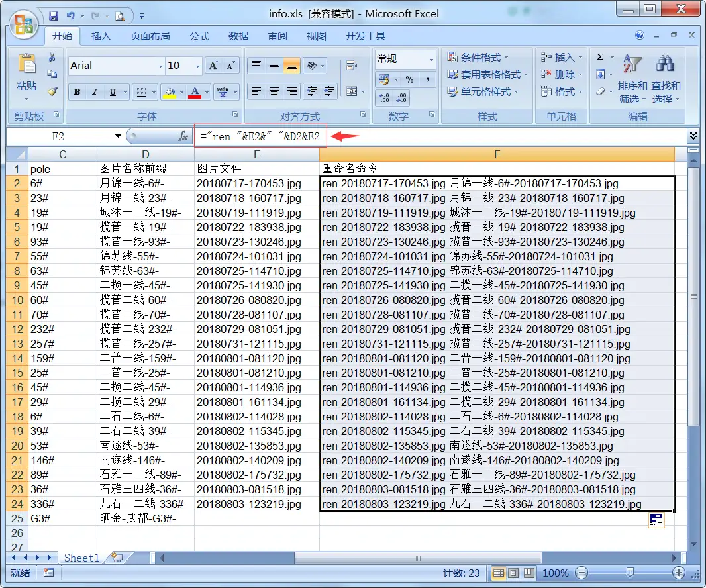Viewport: 706px width, 588px height.
Task: Click the insert function fx icon
Action: coord(183,136)
